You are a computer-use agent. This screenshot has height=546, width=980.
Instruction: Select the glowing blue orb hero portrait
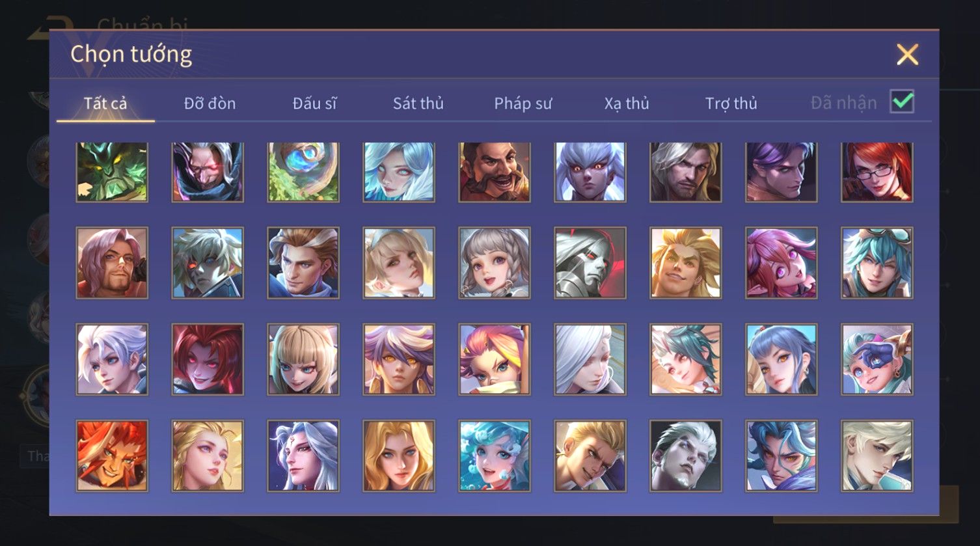(x=303, y=172)
